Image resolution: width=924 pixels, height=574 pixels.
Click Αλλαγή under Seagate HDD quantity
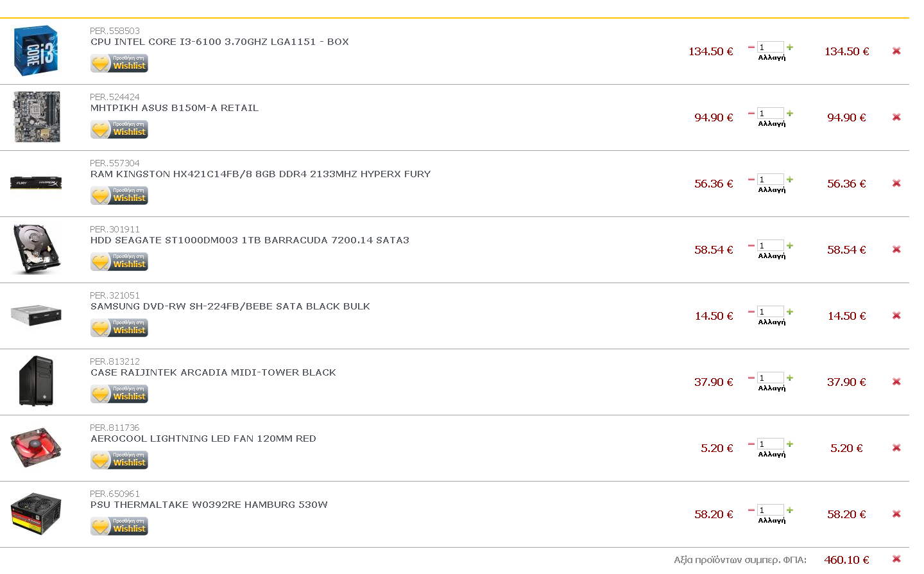[772, 256]
